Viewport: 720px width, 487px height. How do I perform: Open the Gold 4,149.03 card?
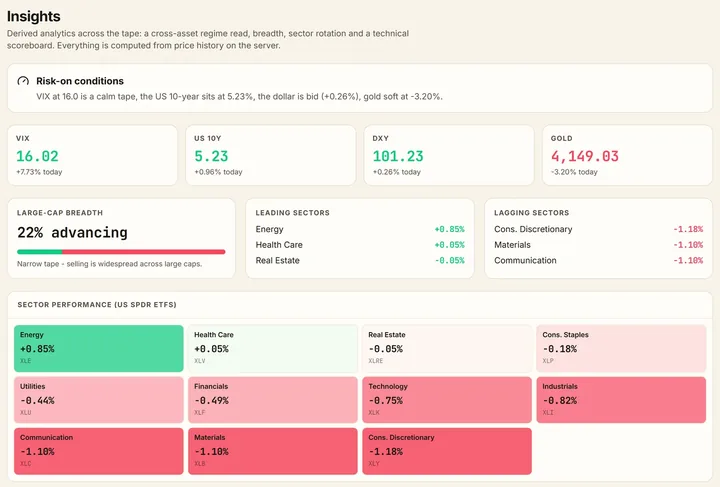coord(627,155)
